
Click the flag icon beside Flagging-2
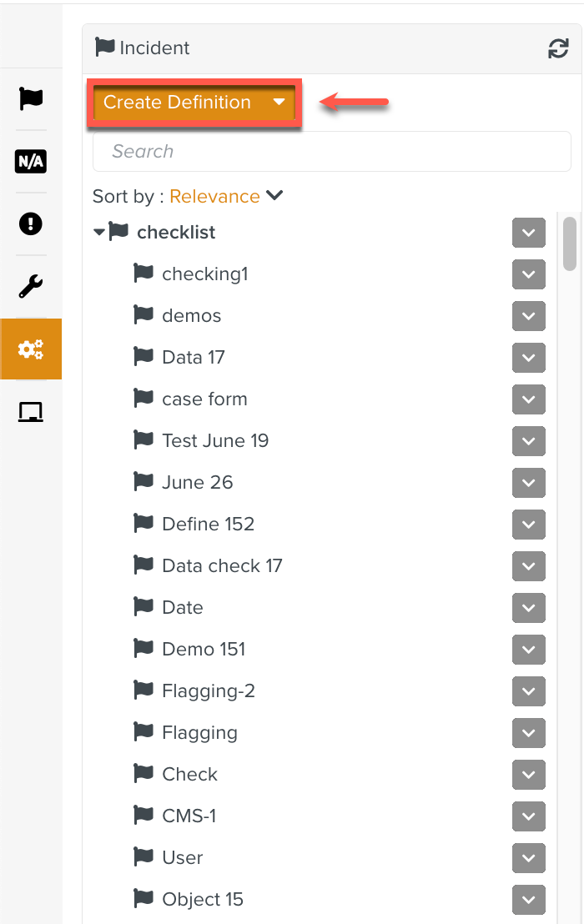tap(143, 690)
